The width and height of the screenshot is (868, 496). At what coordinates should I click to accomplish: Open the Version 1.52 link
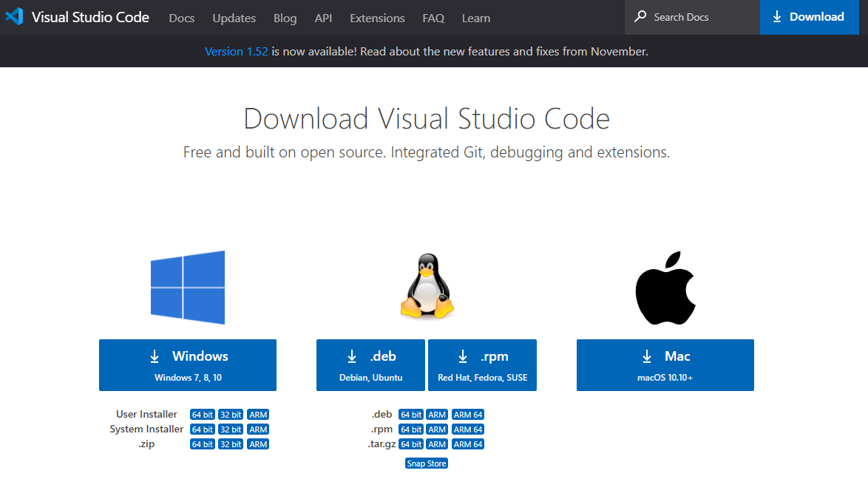click(237, 52)
